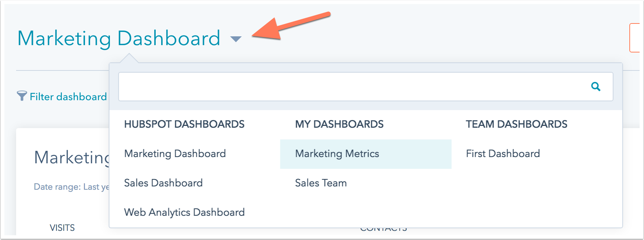
Task: Click the Date range Last year text
Action: coord(71,187)
